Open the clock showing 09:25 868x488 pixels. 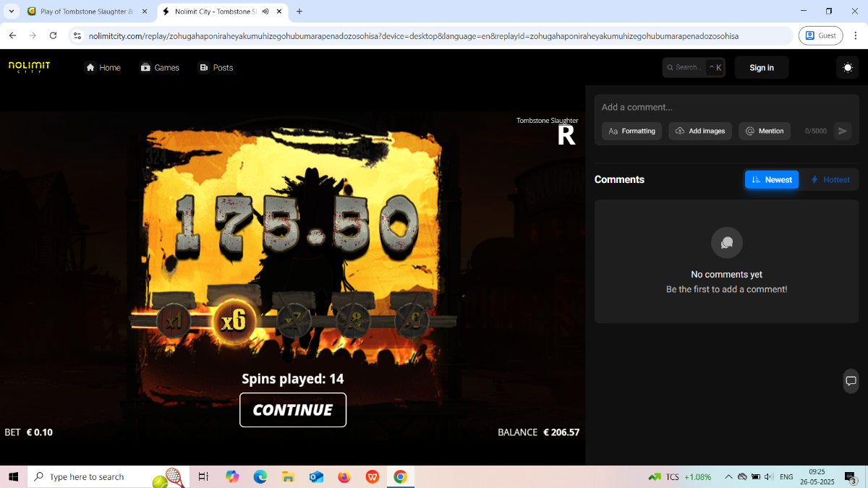click(817, 476)
